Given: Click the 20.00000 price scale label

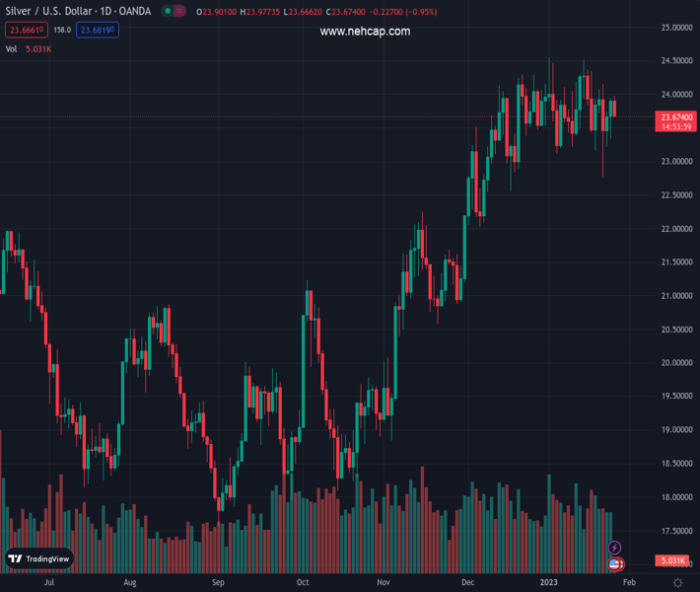Looking at the screenshot, I should coord(675,363).
